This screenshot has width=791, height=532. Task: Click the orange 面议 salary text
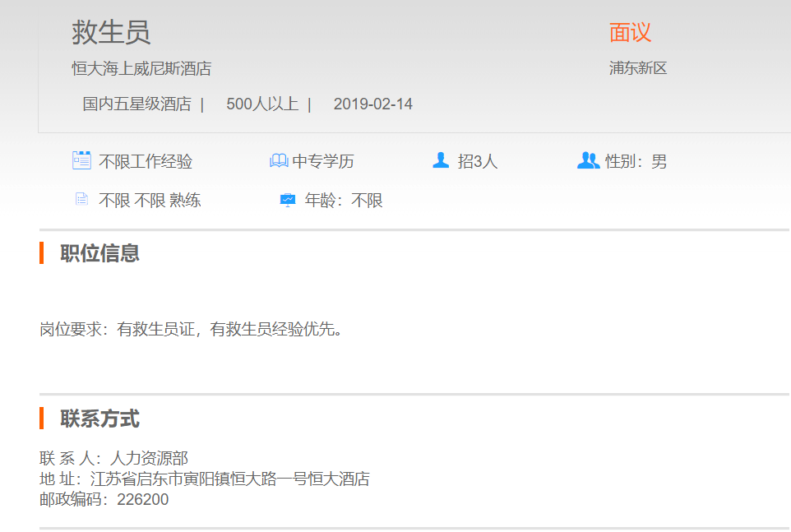click(x=630, y=33)
